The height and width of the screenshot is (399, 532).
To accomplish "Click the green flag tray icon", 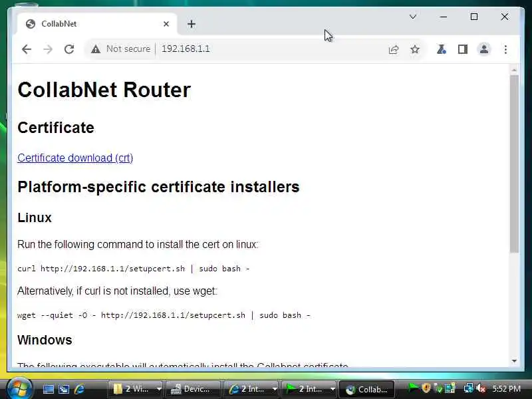I will 413,388.
